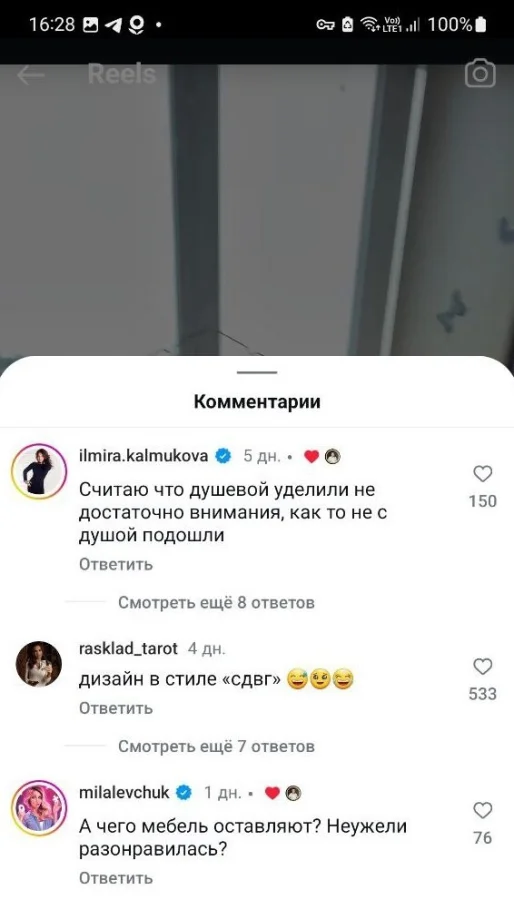Like milalevchuk's comment with the heart icon
The image size is (514, 900).
pyautogui.click(x=483, y=810)
